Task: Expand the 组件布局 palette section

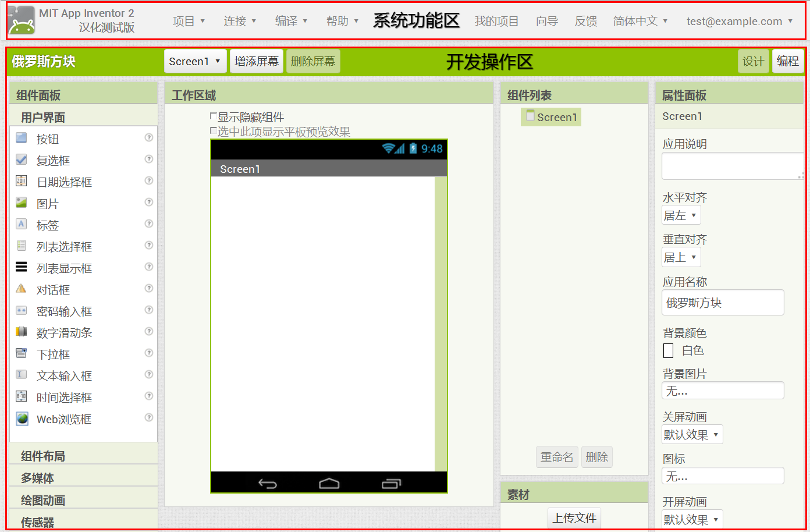Action: pyautogui.click(x=43, y=456)
